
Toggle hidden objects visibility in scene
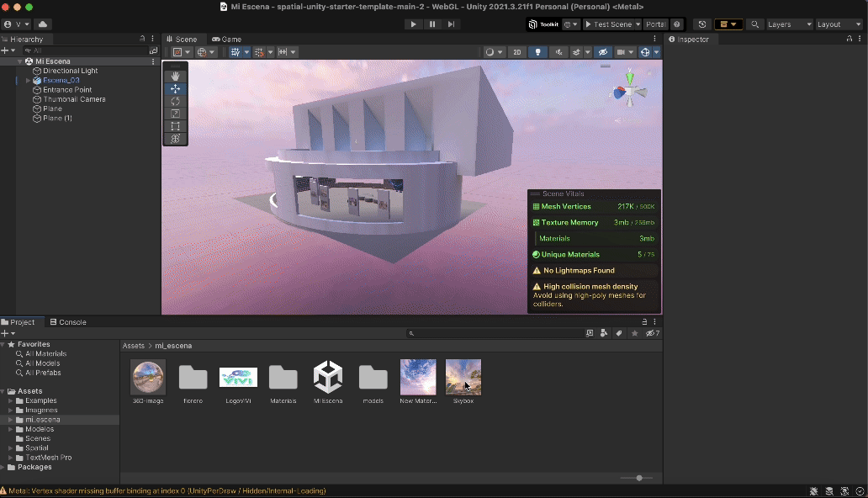pos(603,52)
